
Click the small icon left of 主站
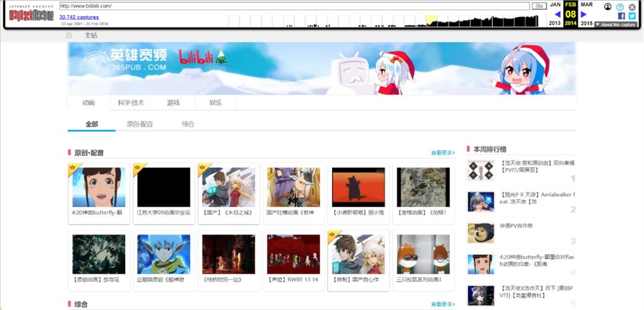point(69,35)
